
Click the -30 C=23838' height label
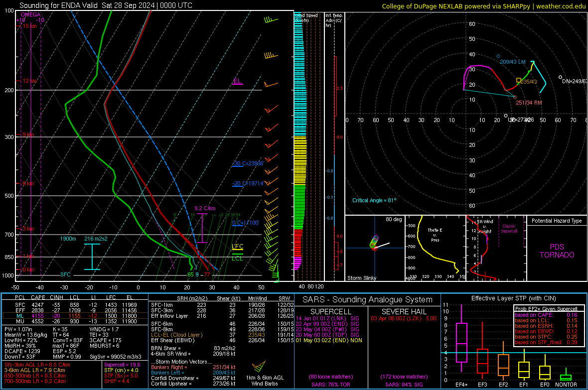click(248, 163)
